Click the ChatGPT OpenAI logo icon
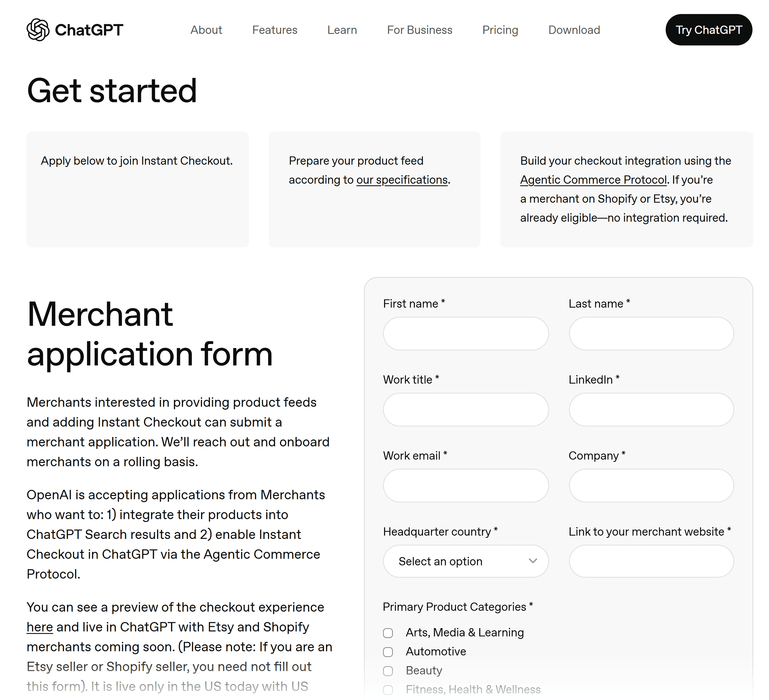This screenshot has width=769, height=700. pyautogui.click(x=38, y=30)
